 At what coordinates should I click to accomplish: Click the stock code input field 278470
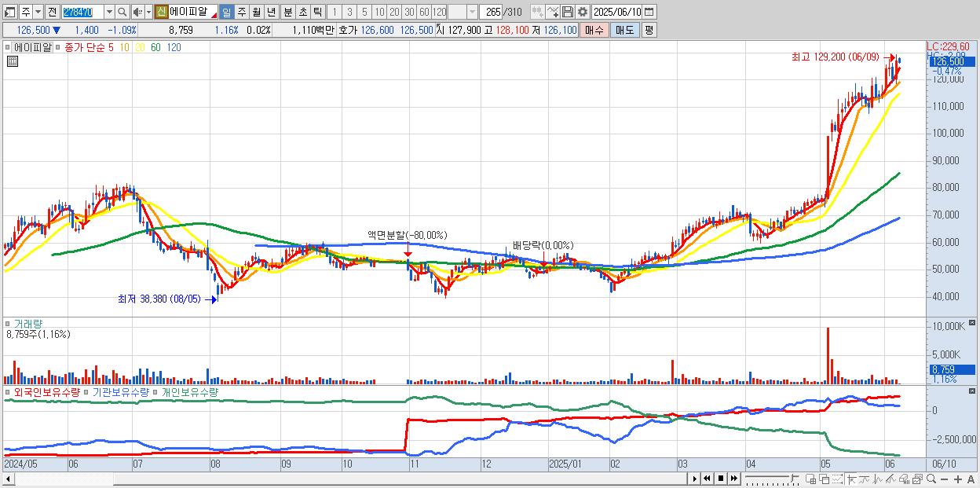coord(82,12)
